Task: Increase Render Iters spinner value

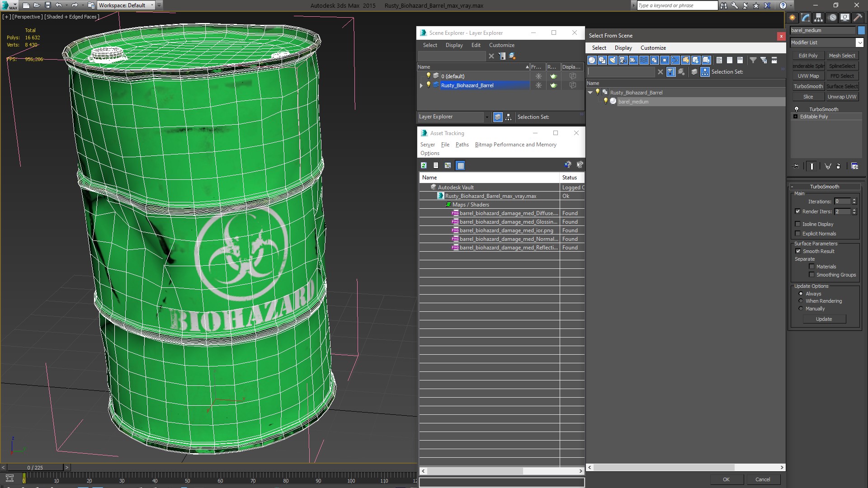Action: click(x=854, y=210)
